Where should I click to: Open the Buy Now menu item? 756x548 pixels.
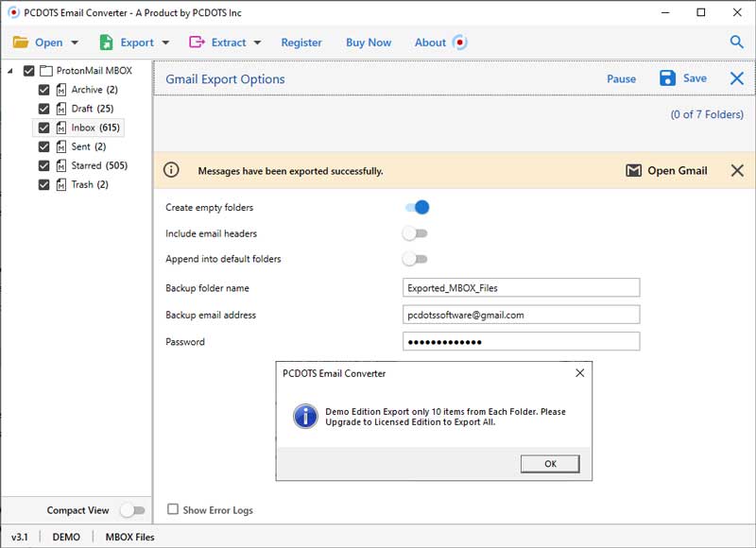point(369,43)
